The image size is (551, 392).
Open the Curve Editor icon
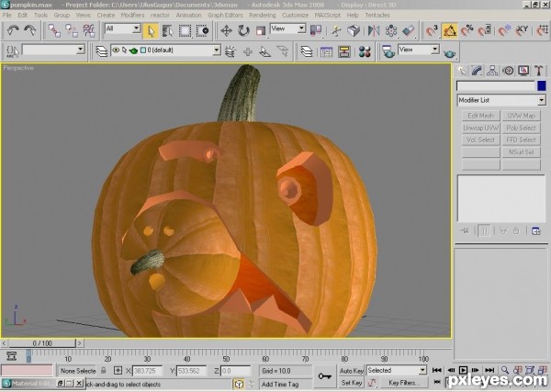pyautogui.click(x=326, y=51)
